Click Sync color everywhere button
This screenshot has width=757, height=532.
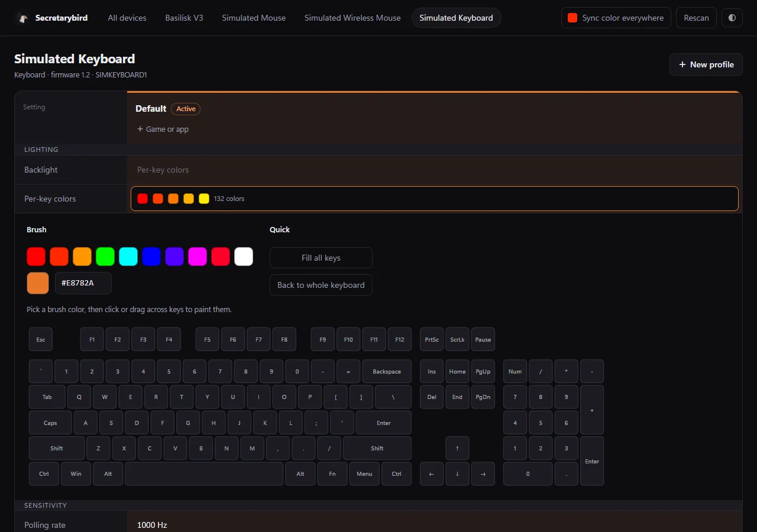616,18
